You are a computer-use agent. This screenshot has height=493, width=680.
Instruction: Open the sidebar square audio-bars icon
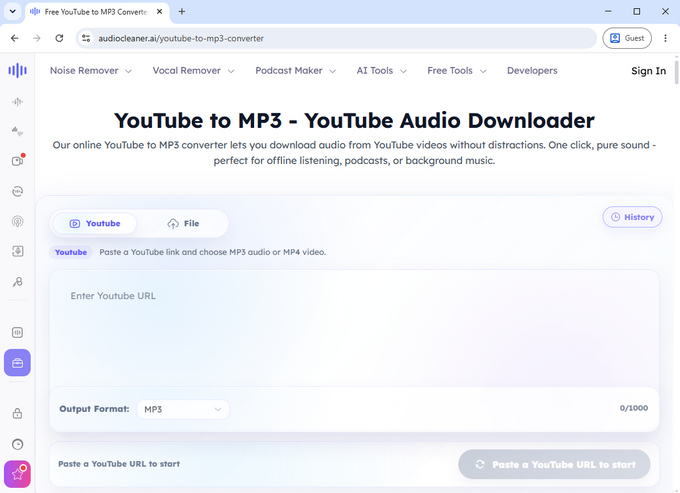pos(17,333)
